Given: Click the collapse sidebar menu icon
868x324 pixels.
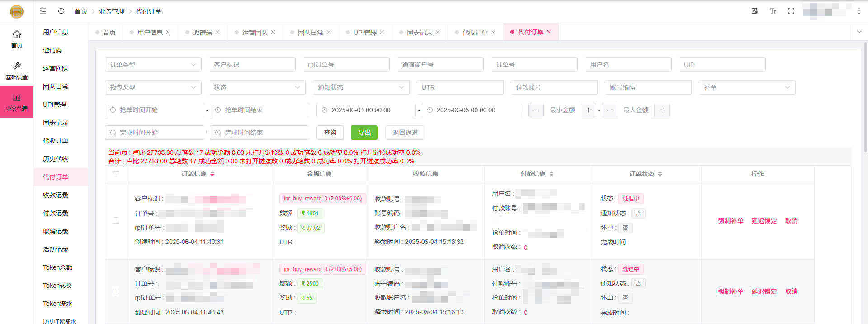Looking at the screenshot, I should click(43, 11).
